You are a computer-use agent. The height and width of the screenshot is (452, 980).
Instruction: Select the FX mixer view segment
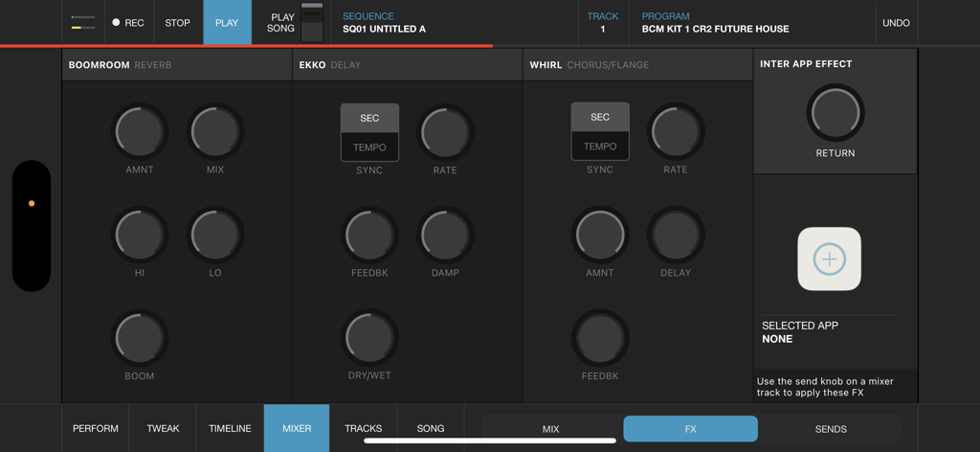point(691,429)
